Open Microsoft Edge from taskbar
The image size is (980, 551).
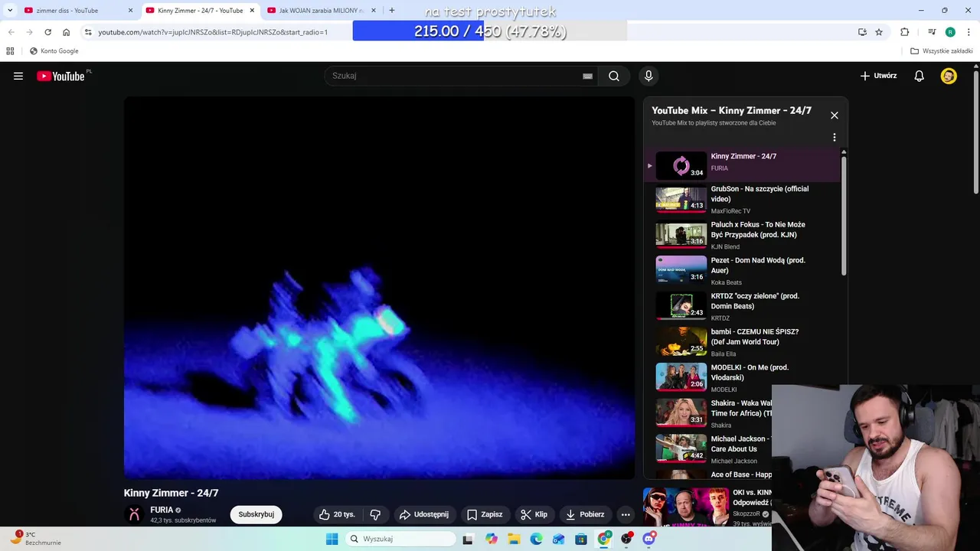(536, 539)
